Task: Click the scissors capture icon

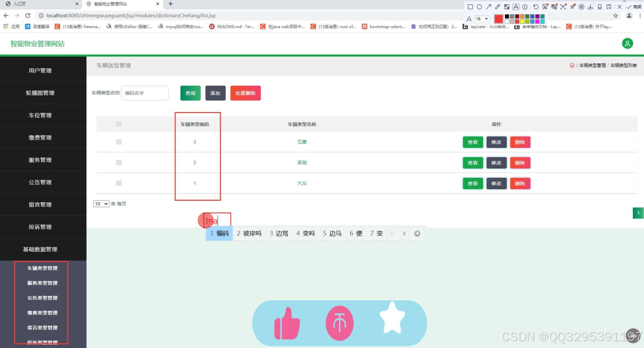Action: (x=545, y=7)
